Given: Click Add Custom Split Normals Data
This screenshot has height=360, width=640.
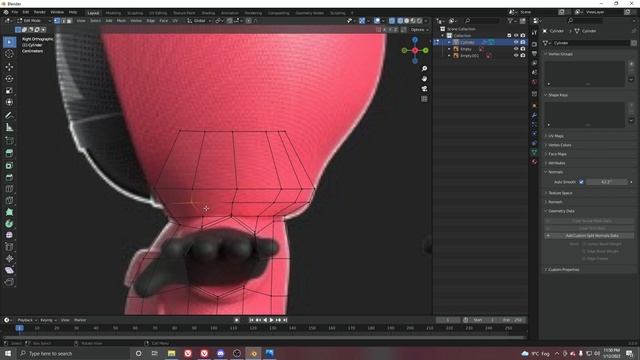Looking at the screenshot, I should 589,236.
